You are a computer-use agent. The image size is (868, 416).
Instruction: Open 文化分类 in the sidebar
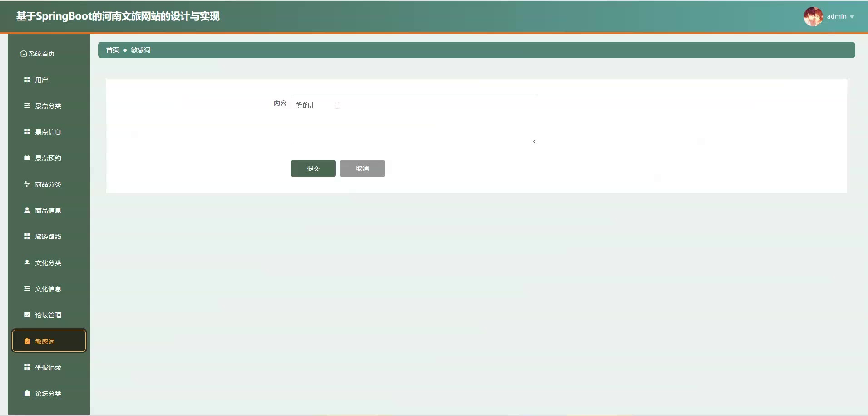click(x=49, y=262)
